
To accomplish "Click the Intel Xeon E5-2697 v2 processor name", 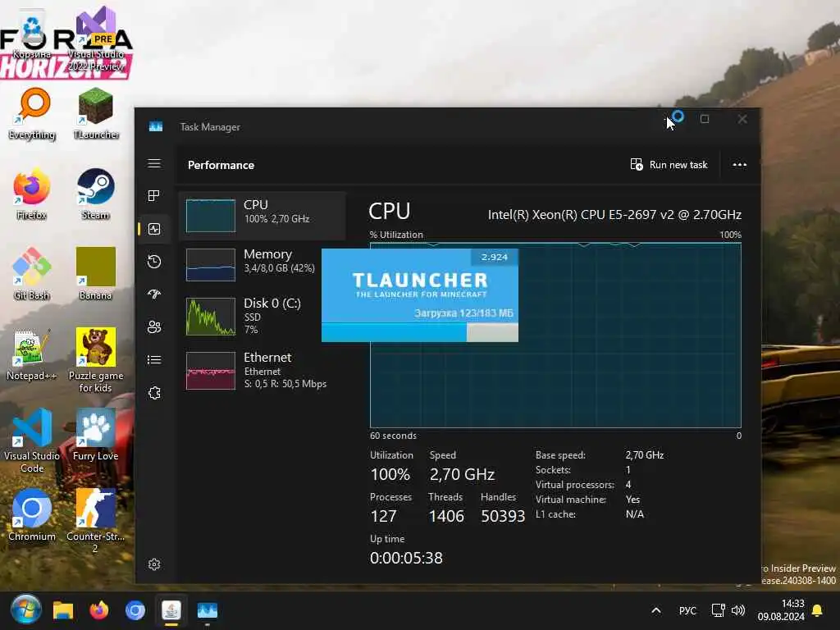I will point(614,215).
